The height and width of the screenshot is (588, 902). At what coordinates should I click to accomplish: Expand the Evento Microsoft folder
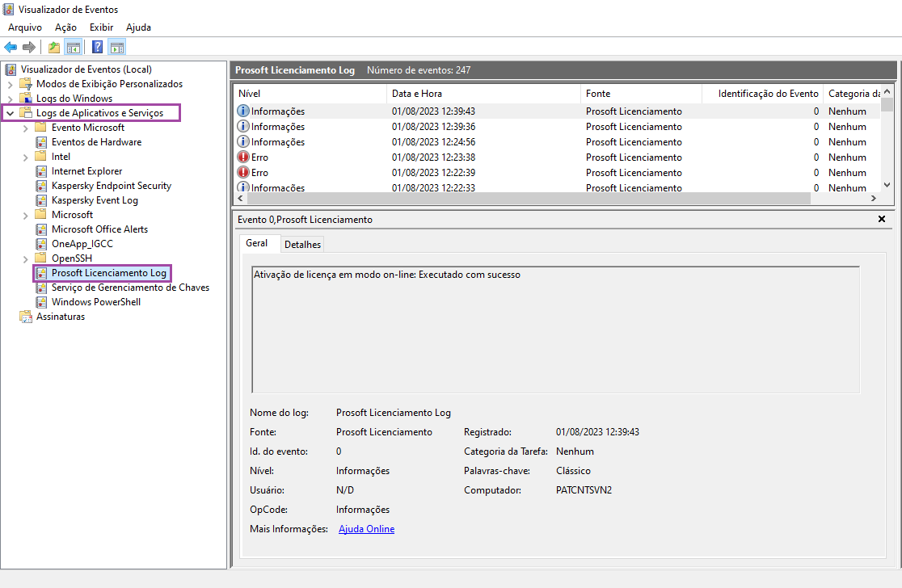pos(25,128)
